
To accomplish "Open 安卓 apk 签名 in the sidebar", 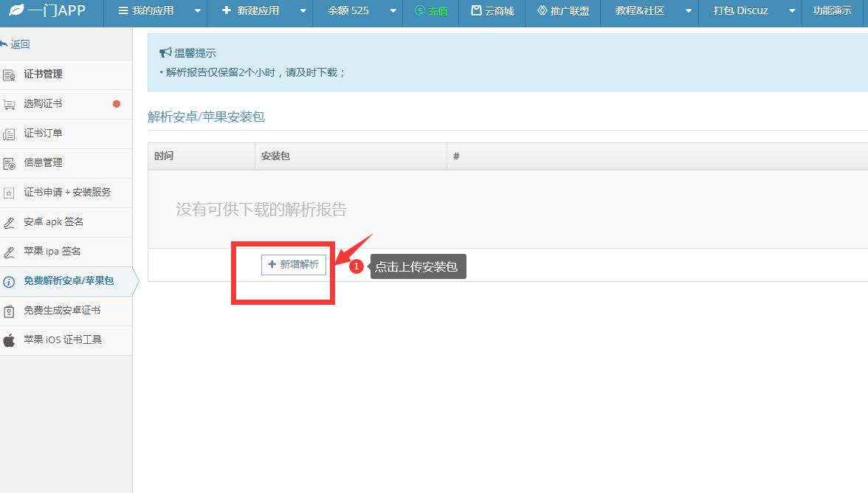I will [66, 222].
